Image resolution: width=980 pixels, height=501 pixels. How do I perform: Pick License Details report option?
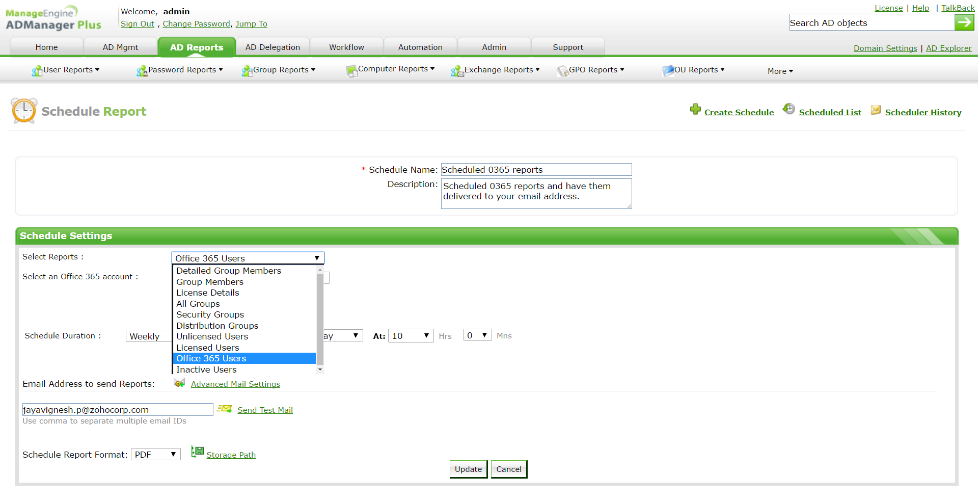click(244, 293)
